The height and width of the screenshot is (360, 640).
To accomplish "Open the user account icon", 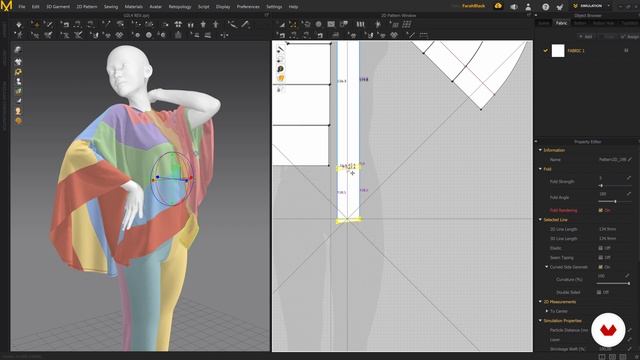I will coord(528,7).
